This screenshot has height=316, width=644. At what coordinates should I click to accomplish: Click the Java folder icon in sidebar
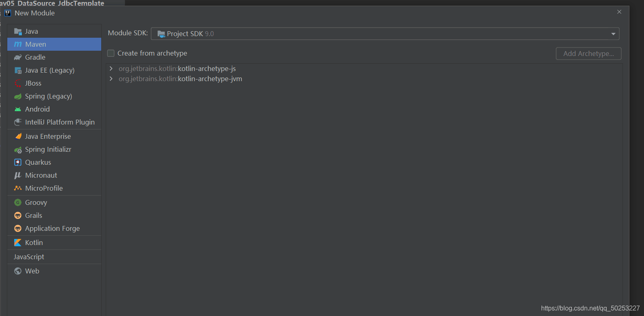(18, 31)
